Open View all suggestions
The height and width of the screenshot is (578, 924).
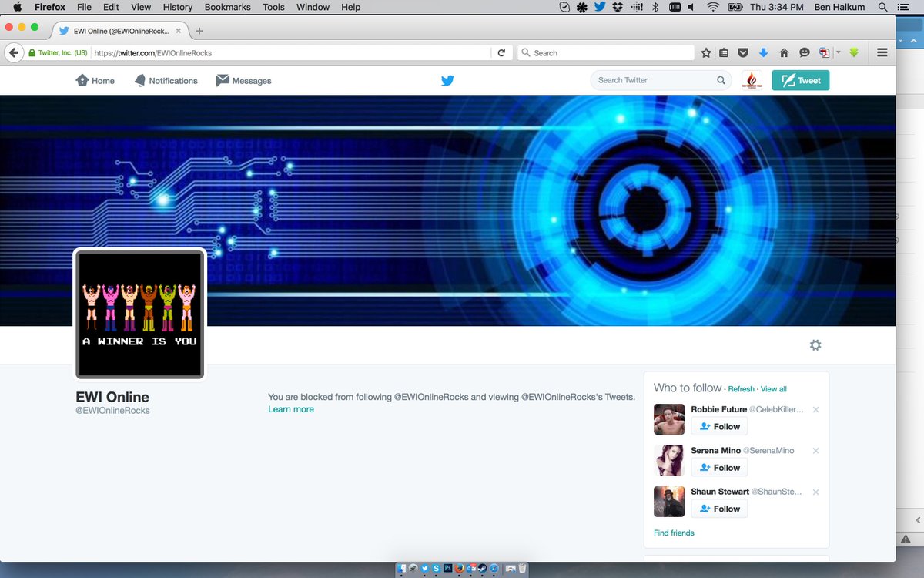click(774, 389)
